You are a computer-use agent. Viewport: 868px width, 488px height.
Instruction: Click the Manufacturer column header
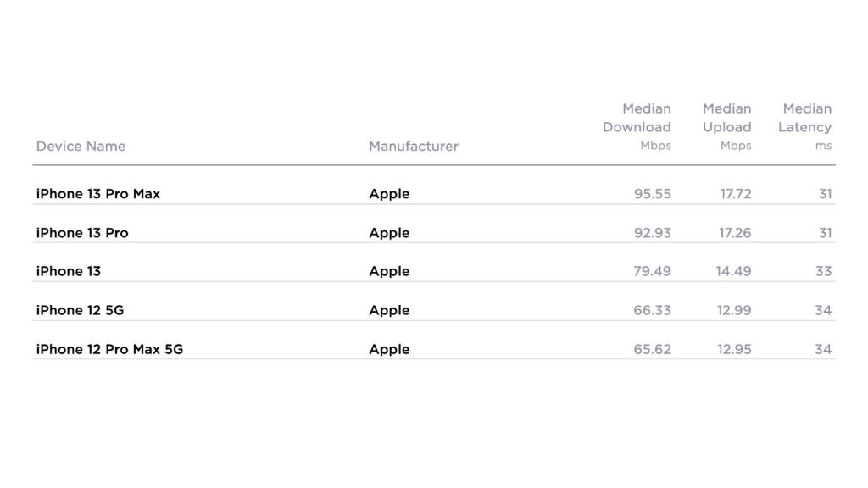point(413,146)
